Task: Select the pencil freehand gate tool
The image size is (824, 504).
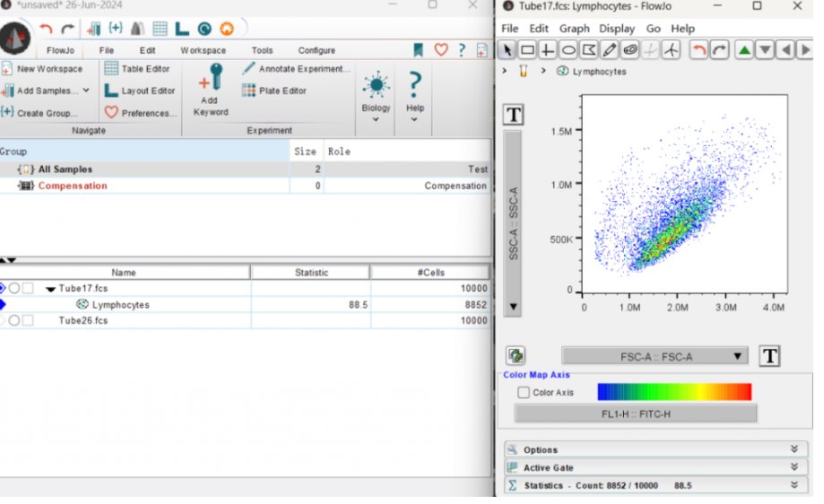Action: pyautogui.click(x=609, y=50)
